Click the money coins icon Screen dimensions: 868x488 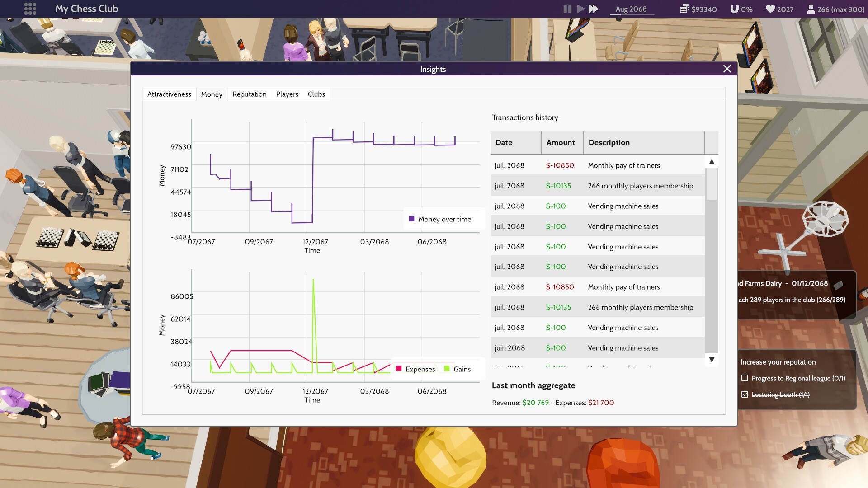click(684, 9)
